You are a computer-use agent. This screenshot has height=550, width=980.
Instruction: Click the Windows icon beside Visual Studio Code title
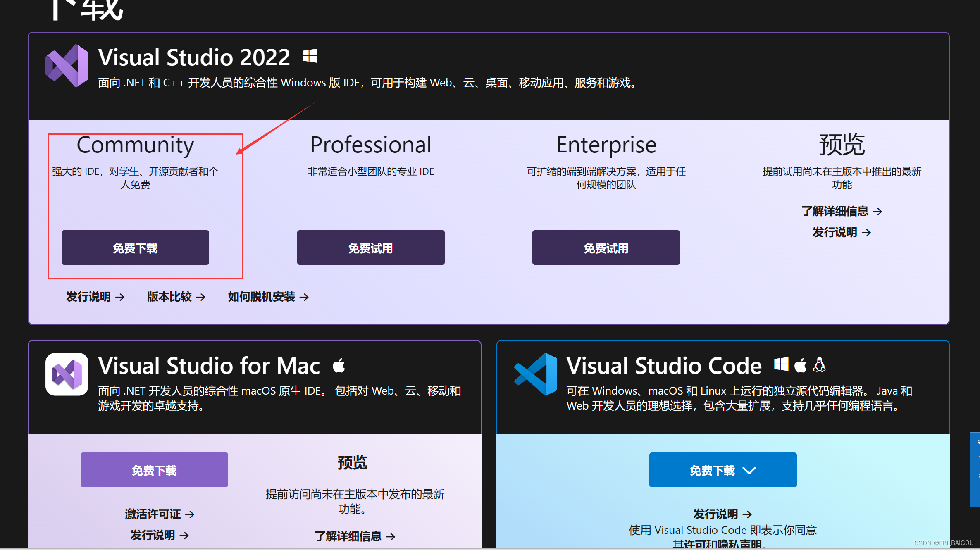pos(781,364)
